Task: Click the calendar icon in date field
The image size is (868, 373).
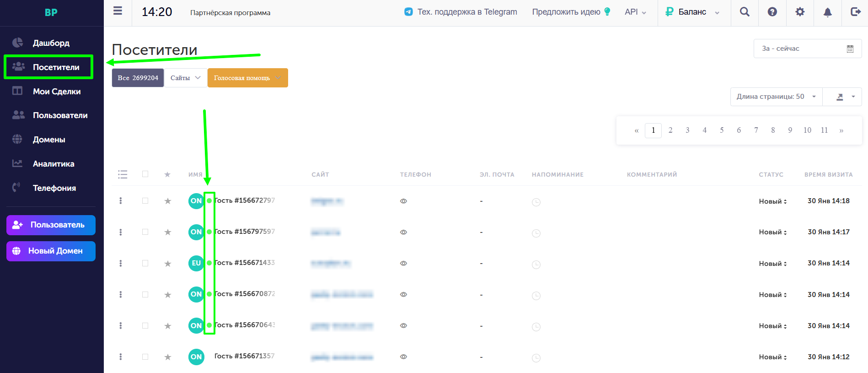Action: pyautogui.click(x=850, y=49)
